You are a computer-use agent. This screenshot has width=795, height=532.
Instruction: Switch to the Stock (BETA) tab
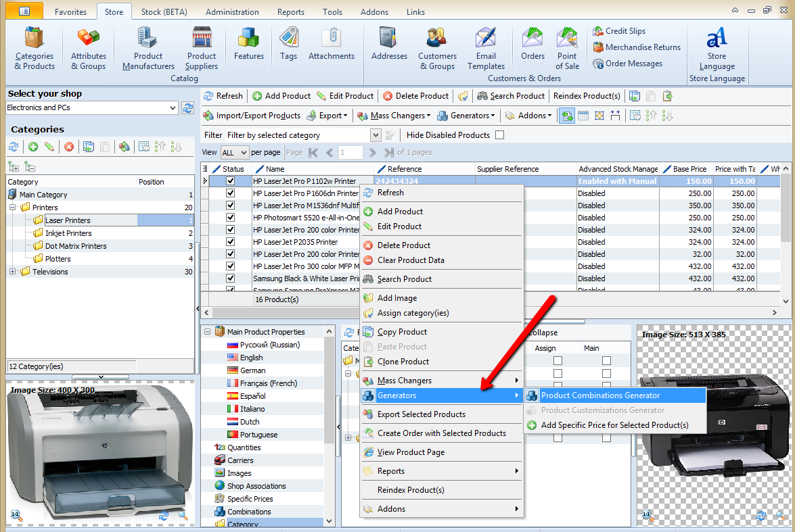pos(164,11)
